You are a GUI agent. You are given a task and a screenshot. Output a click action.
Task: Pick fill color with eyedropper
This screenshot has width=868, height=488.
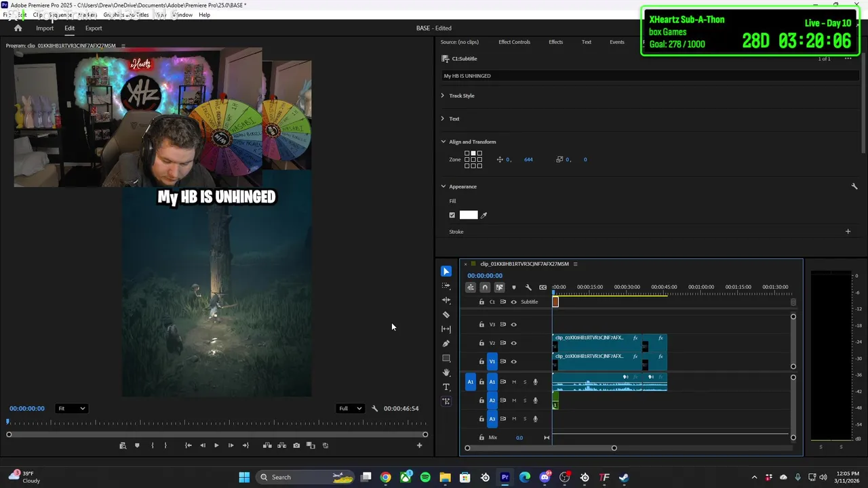click(x=484, y=215)
